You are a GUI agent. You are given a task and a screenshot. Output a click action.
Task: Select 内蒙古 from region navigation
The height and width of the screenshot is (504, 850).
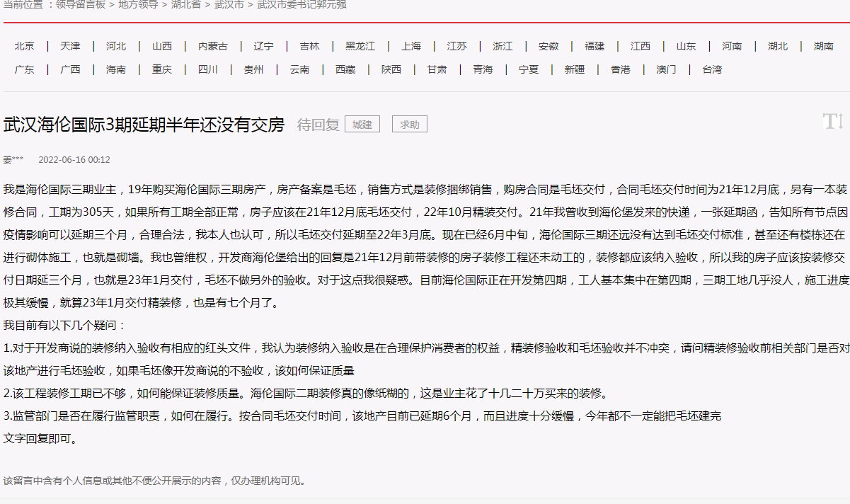pos(212,46)
